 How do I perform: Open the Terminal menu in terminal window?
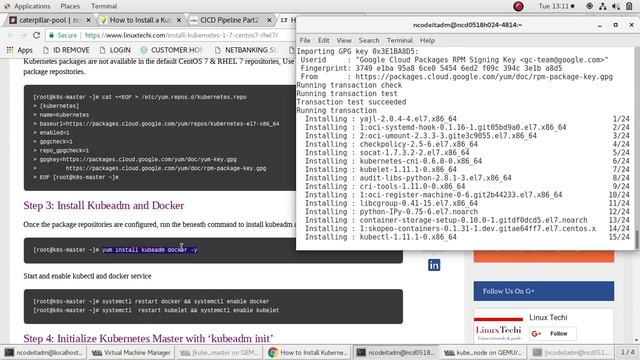[400, 40]
